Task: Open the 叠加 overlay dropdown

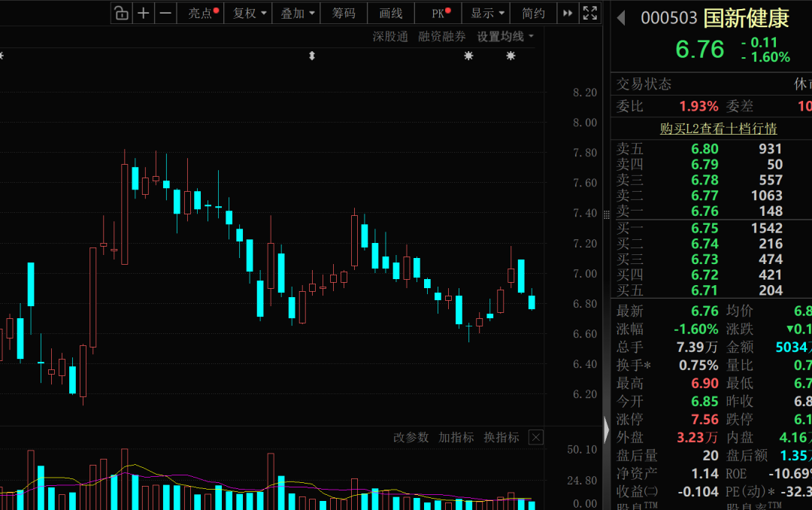Action: pyautogui.click(x=297, y=13)
